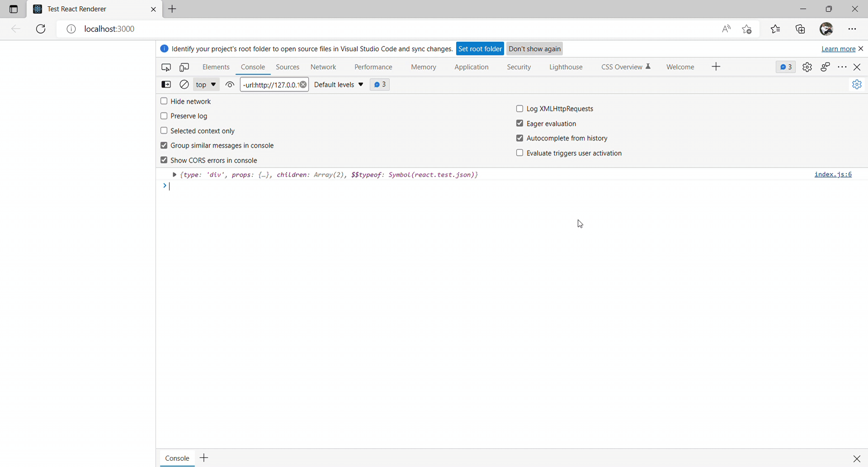868x467 pixels.
Task: Create a live expression (eye icon)
Action: click(x=230, y=85)
